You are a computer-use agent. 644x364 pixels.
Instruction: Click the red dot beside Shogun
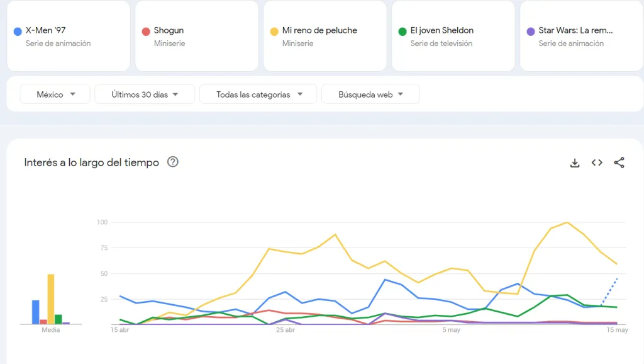(146, 31)
